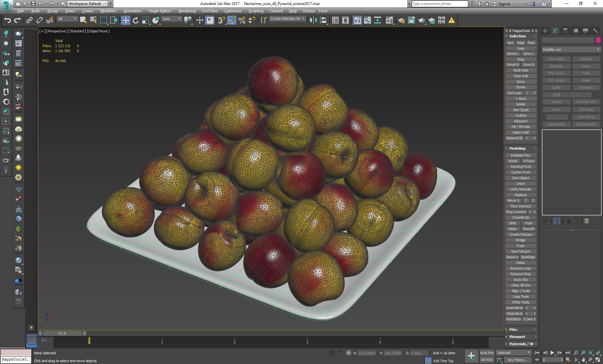Select the Select and Link chain icon
Screen dimensions: 603x364
pos(29,20)
